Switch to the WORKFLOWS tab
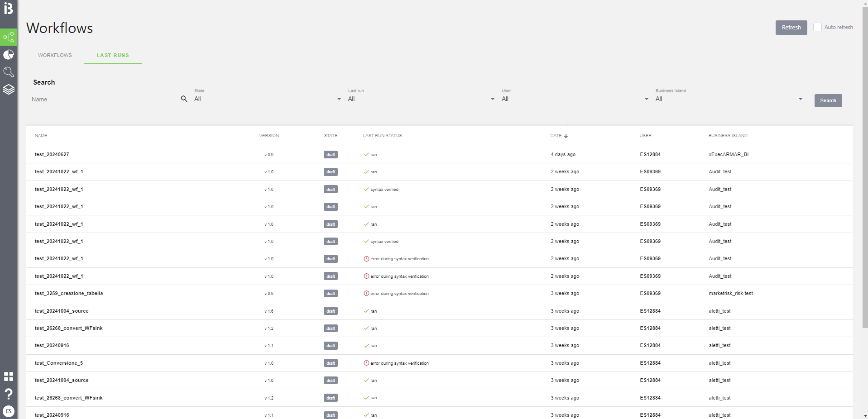The height and width of the screenshot is (419, 868). point(55,55)
